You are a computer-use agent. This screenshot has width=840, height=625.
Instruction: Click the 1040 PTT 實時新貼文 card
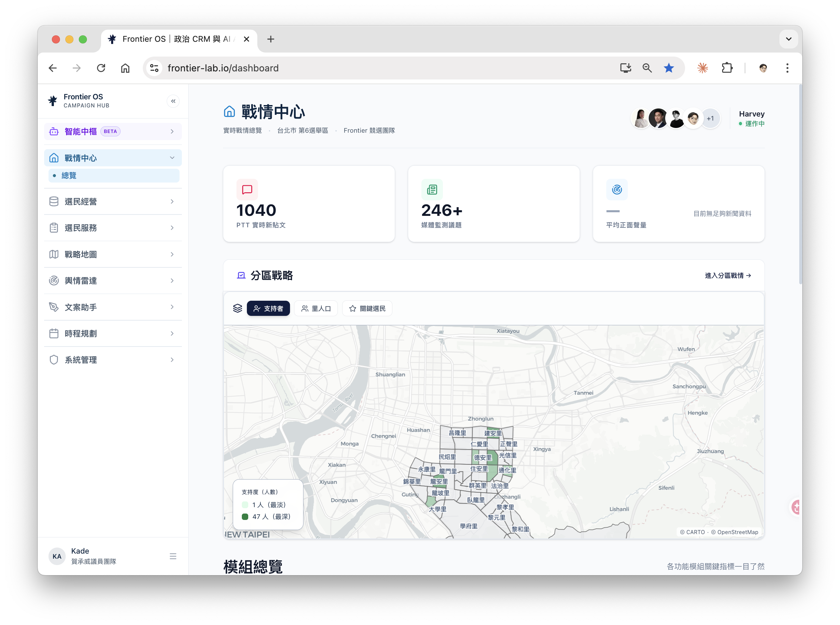click(309, 203)
